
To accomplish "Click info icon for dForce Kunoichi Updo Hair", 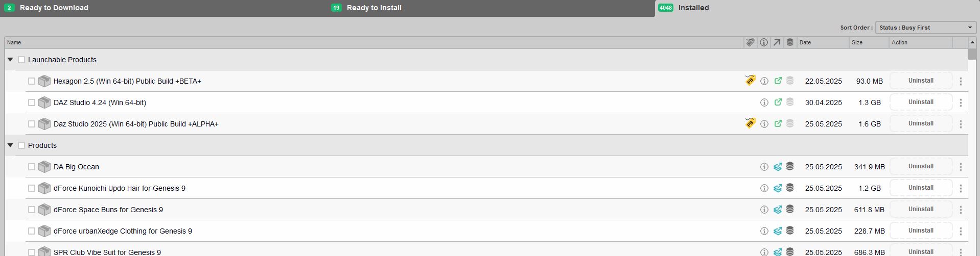I will click(x=764, y=188).
